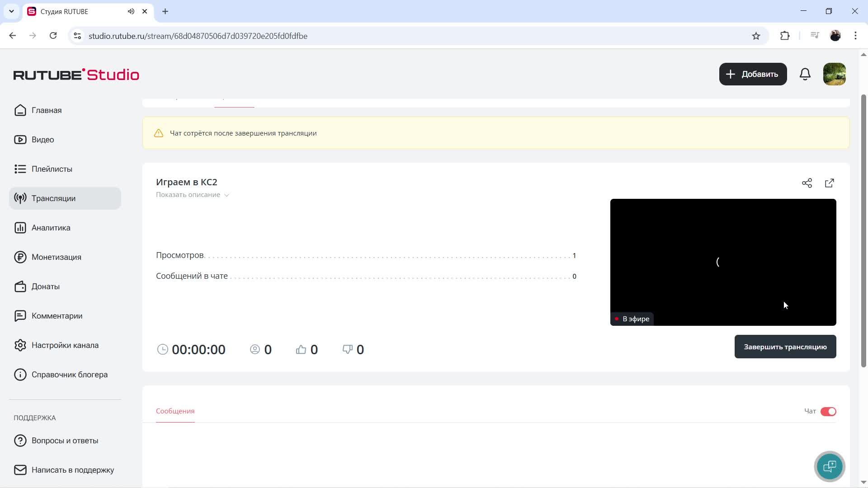Screen dimensions: 868x488
Task: Open a new browser tab
Action: pyautogui.click(x=165, y=12)
